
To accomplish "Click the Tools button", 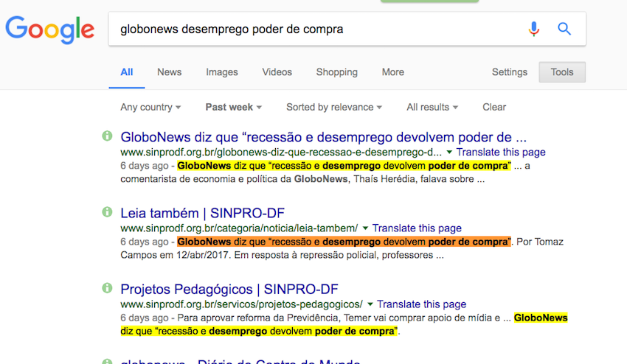I will click(562, 72).
